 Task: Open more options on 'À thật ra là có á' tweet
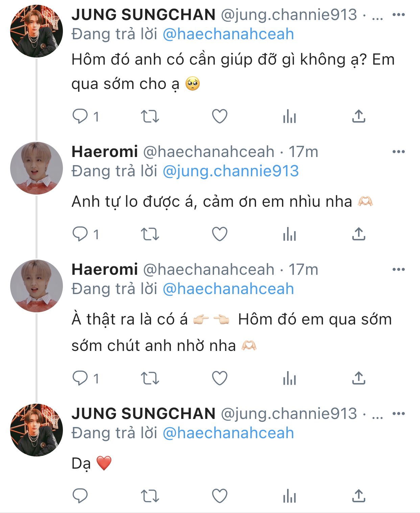point(398,269)
